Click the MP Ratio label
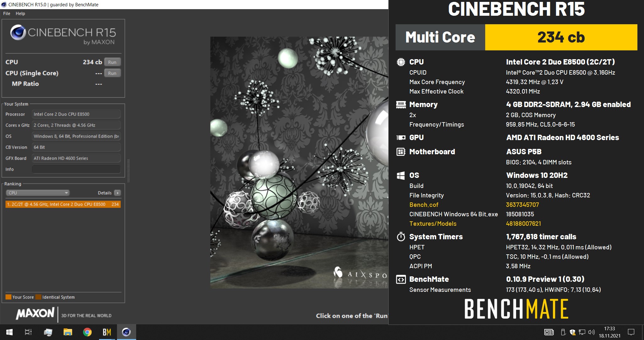Viewport: 644px width, 340px height. coord(25,84)
